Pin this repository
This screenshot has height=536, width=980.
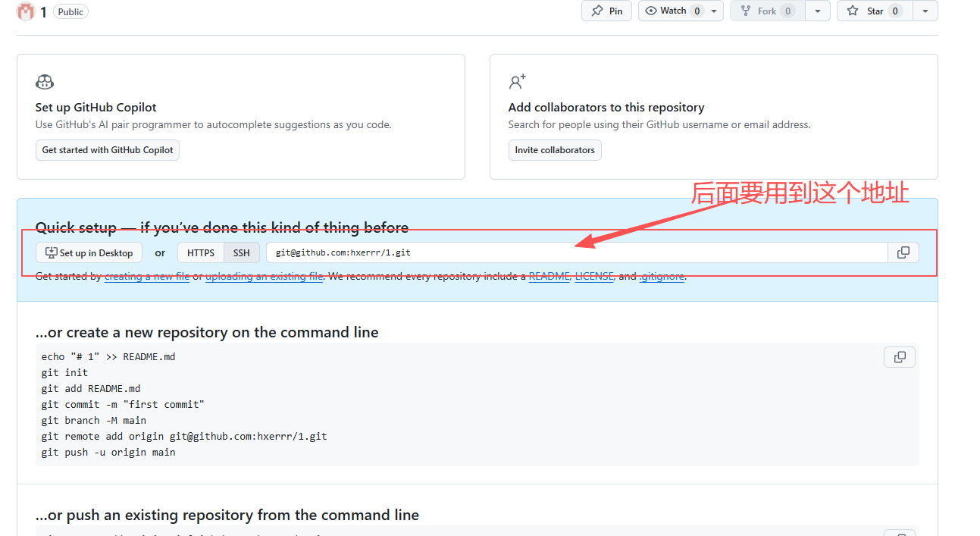(606, 11)
